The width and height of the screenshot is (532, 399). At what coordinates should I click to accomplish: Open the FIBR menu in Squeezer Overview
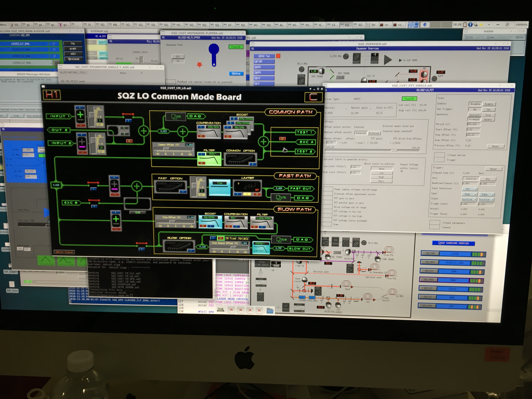[x=264, y=61]
